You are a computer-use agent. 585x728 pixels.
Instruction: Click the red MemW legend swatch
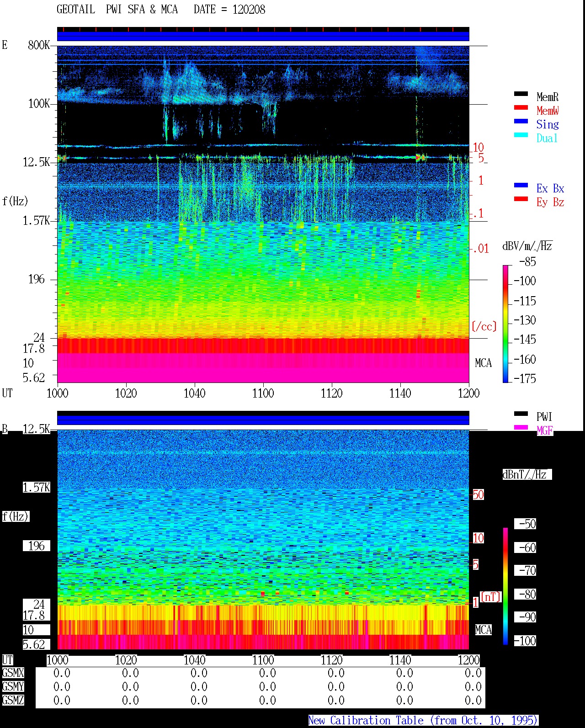[x=521, y=108]
